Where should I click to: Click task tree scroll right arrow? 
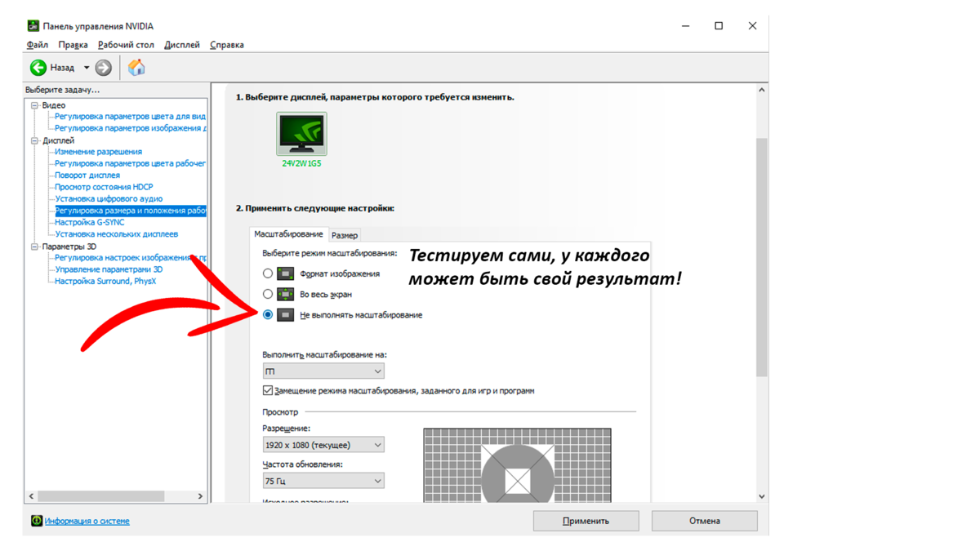tap(200, 496)
